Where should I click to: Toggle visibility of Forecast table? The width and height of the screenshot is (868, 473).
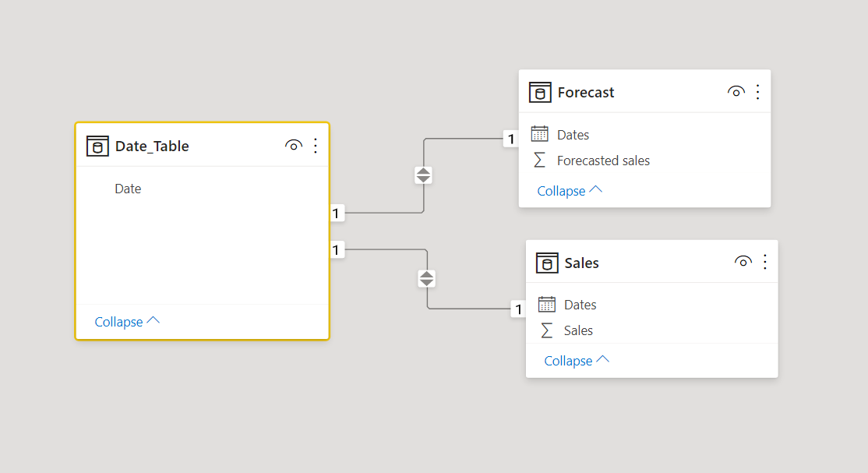coord(736,91)
